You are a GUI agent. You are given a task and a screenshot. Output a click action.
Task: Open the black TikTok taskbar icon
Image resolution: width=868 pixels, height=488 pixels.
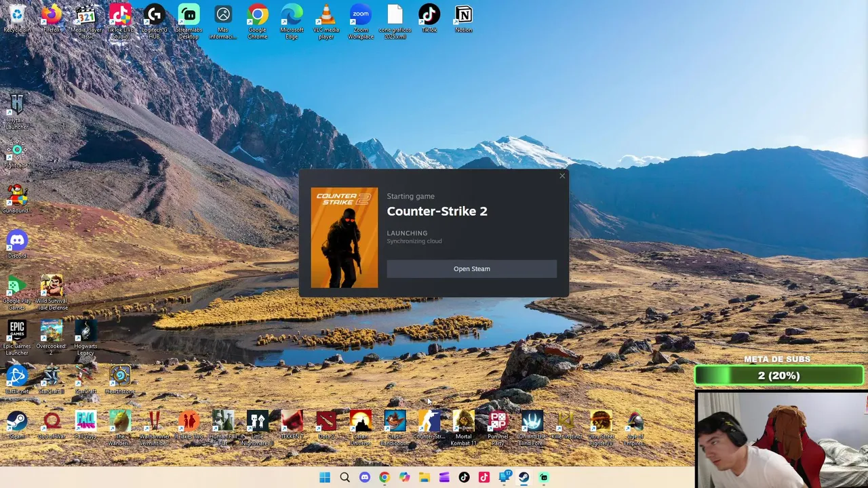point(464,477)
